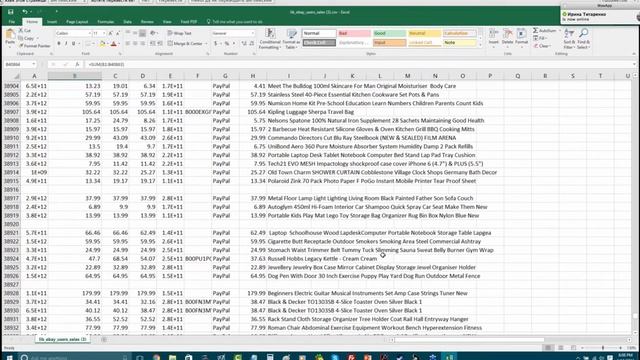Click the Save icon in Quick Access
Image resolution: width=640 pixels, height=360 pixels.
11,12
